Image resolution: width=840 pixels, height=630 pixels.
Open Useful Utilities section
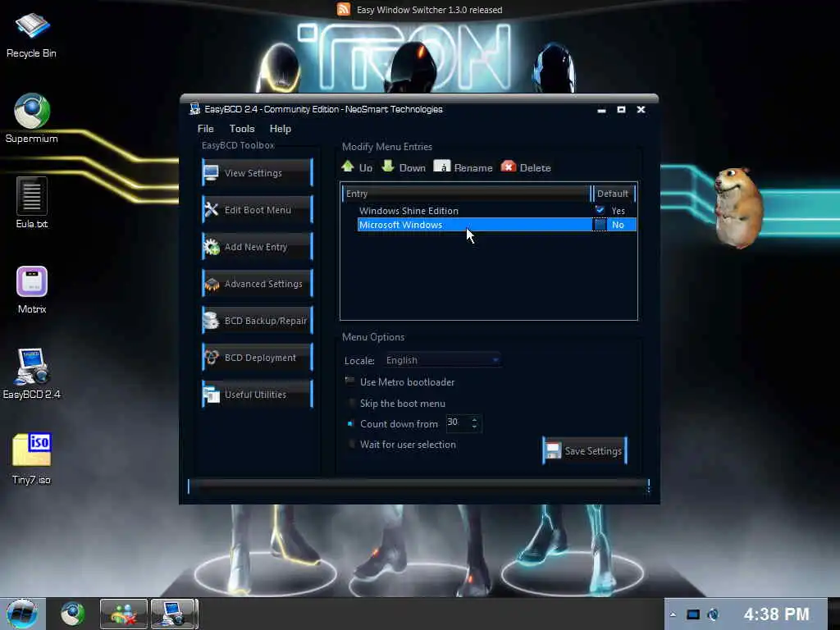click(x=258, y=395)
